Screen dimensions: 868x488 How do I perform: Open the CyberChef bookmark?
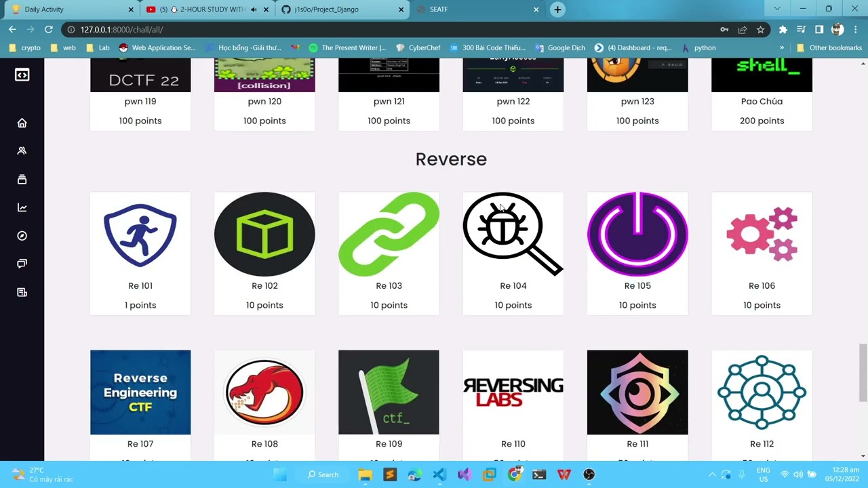click(x=418, y=47)
